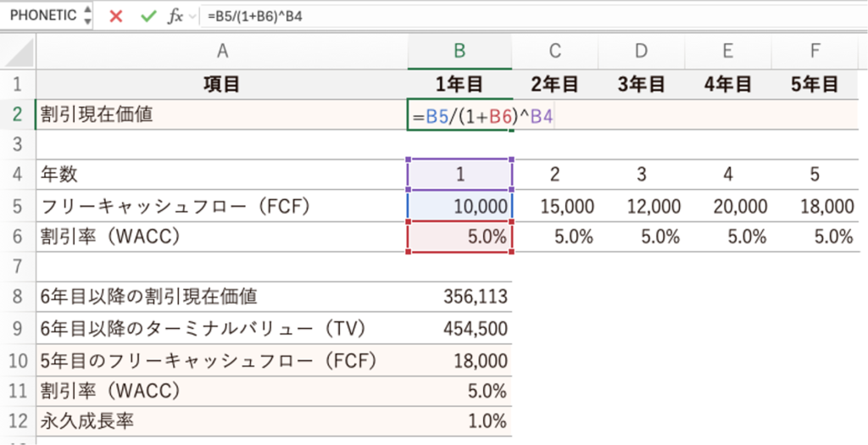Select row 5 header
868x445 pixels.
point(18,206)
